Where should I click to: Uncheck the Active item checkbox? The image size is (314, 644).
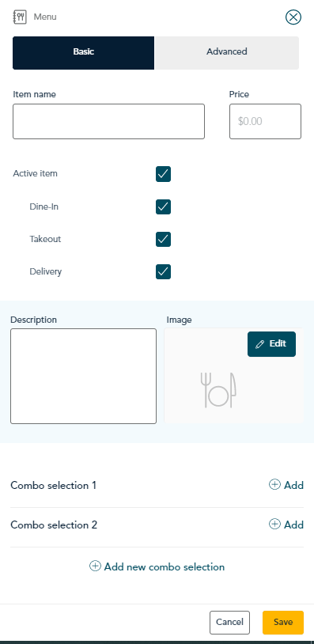point(163,174)
